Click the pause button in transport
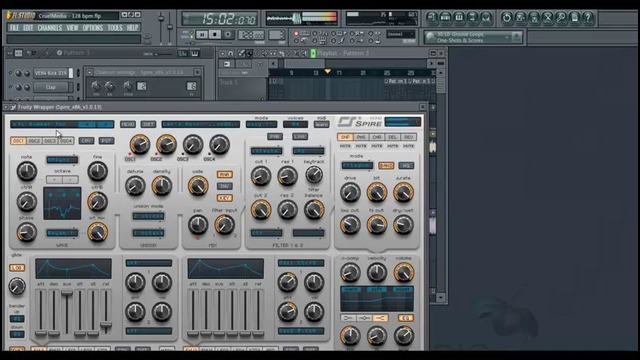Image resolution: width=640 pixels, height=360 pixels. pos(202,35)
